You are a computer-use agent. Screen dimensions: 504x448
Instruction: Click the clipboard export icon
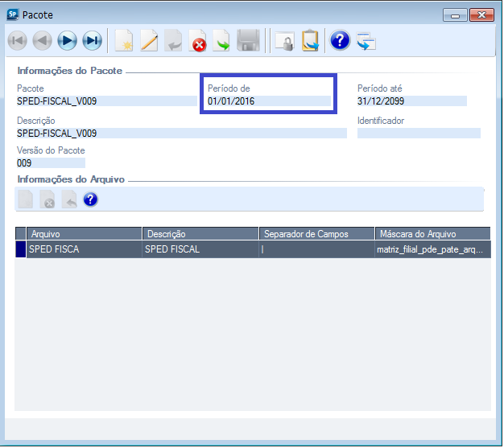tap(311, 41)
